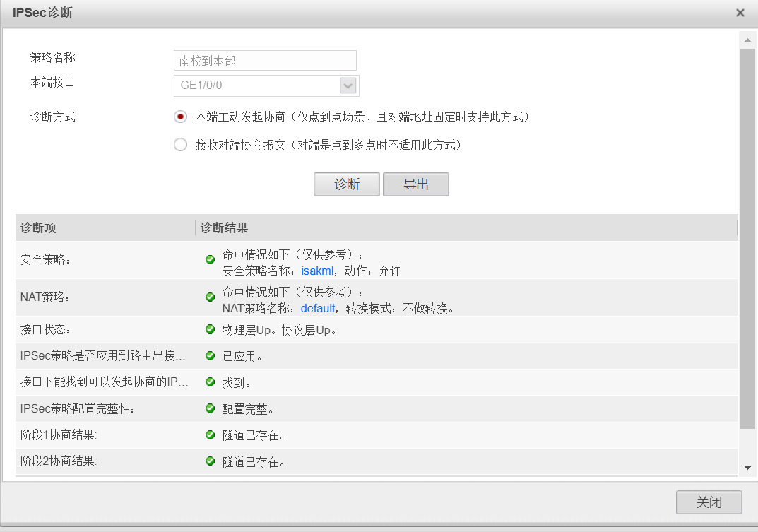Click the green check icon for 安全策略
Screen dimensions: 758x532
coord(210,260)
